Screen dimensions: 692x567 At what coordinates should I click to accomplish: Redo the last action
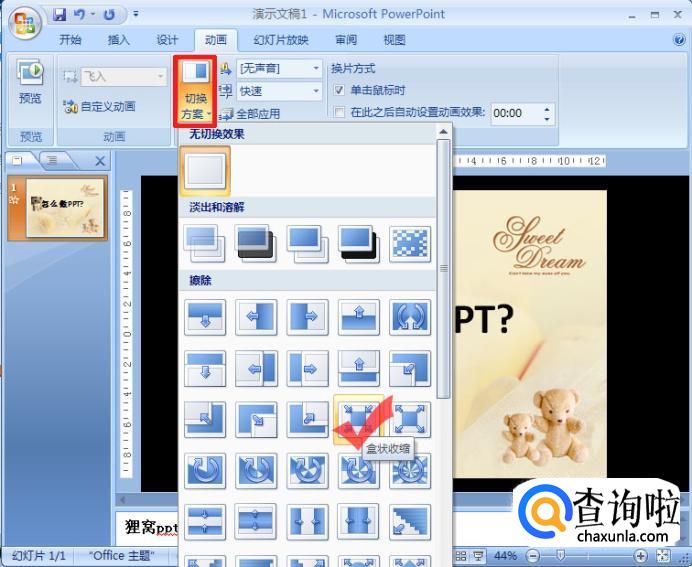pyautogui.click(x=109, y=15)
